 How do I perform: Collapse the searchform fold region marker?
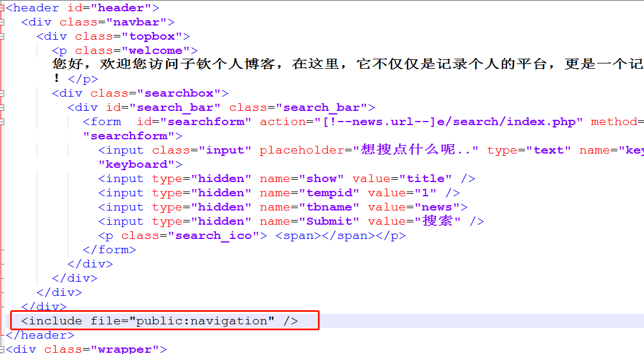click(4, 122)
